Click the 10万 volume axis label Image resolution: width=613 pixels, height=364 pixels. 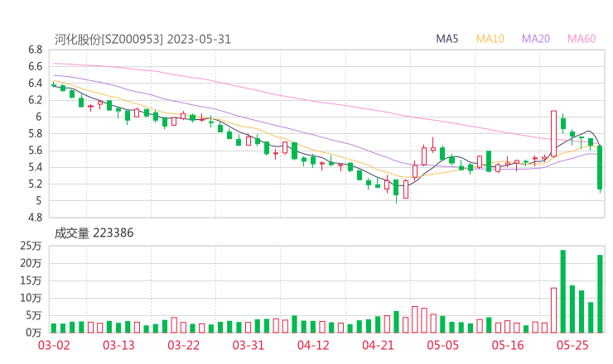(x=31, y=298)
